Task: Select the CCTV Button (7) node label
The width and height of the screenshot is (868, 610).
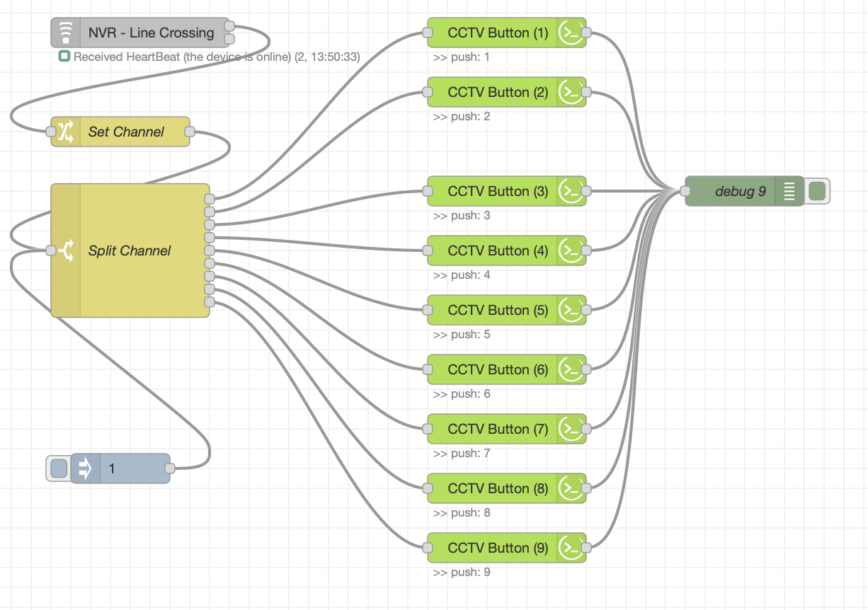Action: (498, 429)
